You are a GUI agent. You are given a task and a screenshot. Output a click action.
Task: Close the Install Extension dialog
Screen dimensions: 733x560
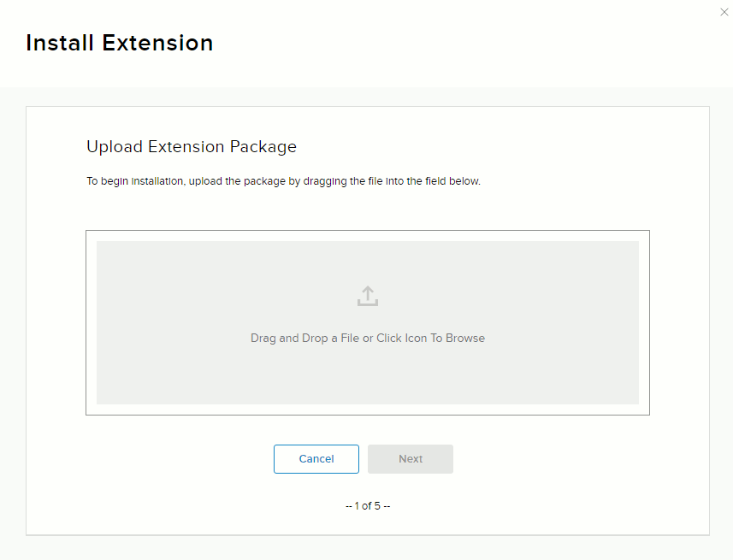click(724, 12)
